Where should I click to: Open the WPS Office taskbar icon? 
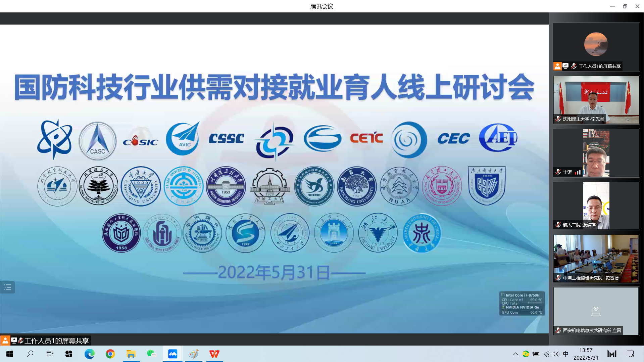[214, 354]
